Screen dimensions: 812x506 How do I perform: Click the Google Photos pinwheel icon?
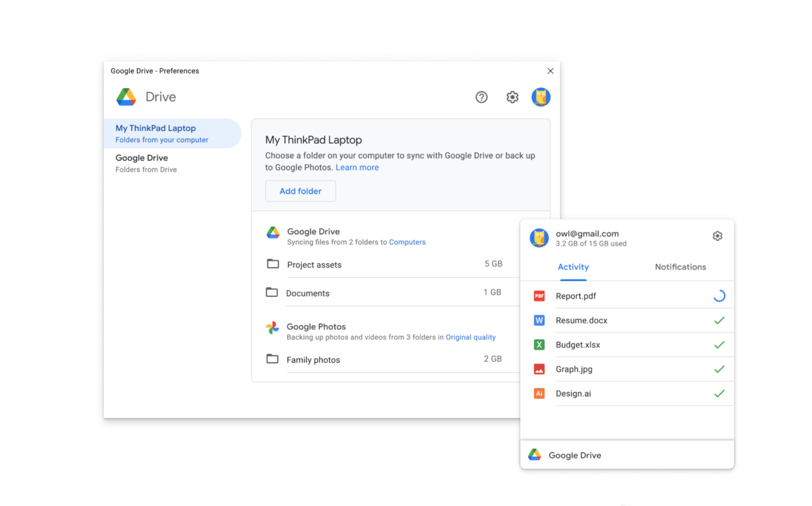(x=272, y=328)
